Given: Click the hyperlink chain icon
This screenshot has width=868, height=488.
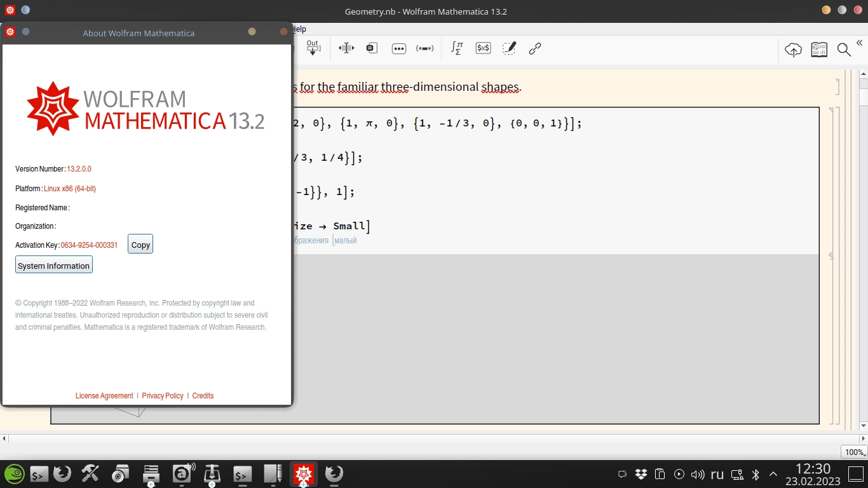Looking at the screenshot, I should click(x=535, y=48).
